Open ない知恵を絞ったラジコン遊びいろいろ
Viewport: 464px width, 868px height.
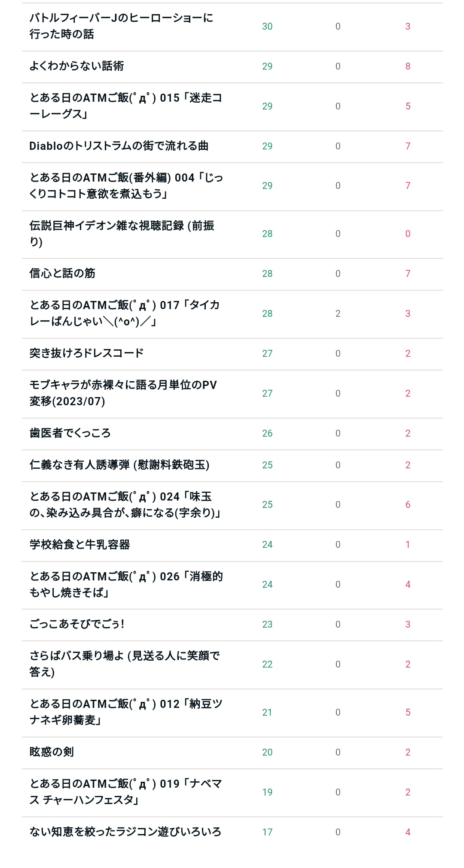pos(125,832)
